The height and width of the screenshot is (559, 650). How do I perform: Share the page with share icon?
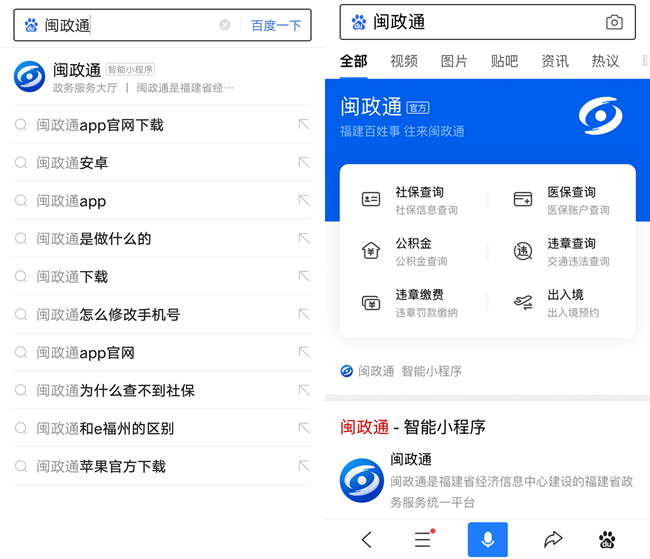click(553, 539)
